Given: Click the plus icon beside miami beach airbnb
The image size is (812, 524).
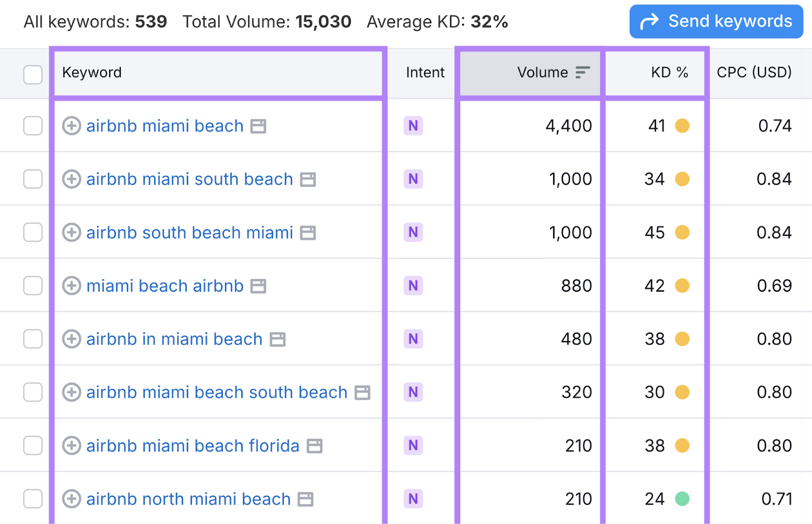Looking at the screenshot, I should click(72, 286).
